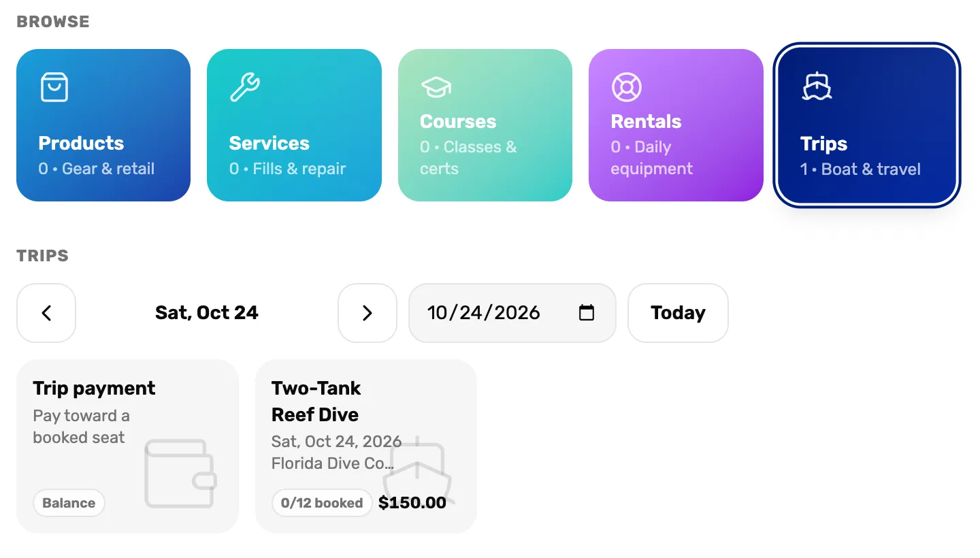Select the Courses category tile
The image size is (980, 558).
(x=485, y=125)
